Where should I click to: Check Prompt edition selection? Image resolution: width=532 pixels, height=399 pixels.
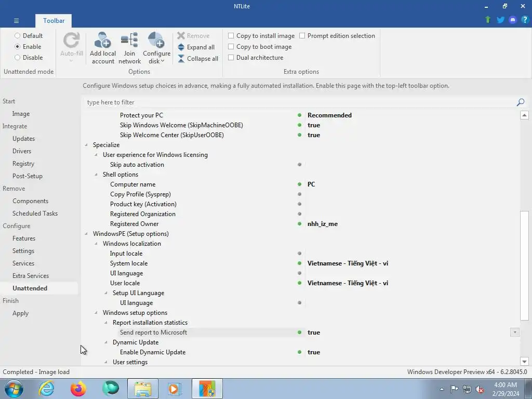pyautogui.click(x=302, y=36)
